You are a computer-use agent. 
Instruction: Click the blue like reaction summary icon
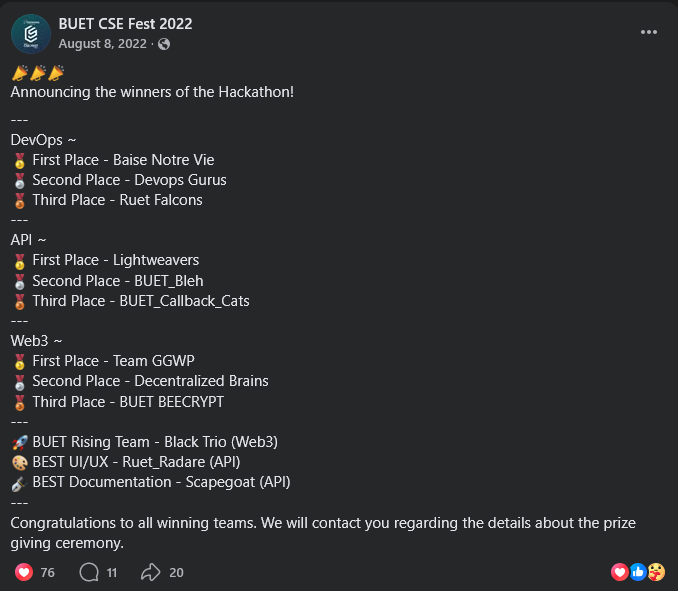click(638, 572)
